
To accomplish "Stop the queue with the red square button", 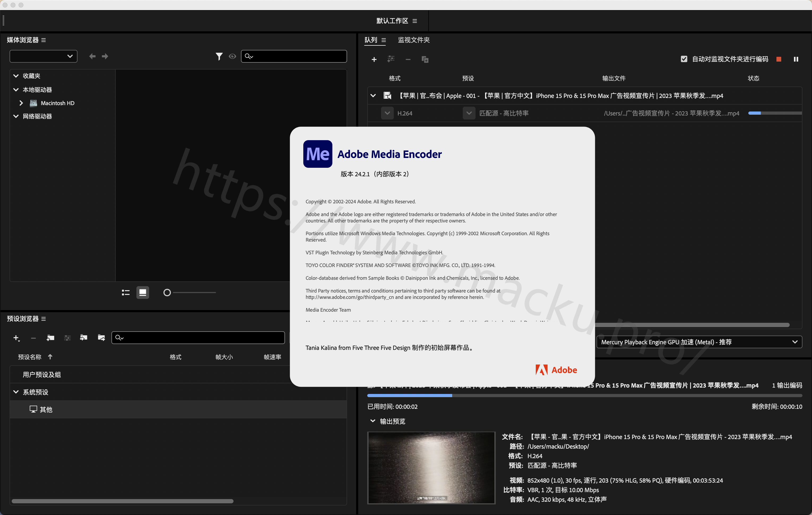I will pyautogui.click(x=779, y=59).
